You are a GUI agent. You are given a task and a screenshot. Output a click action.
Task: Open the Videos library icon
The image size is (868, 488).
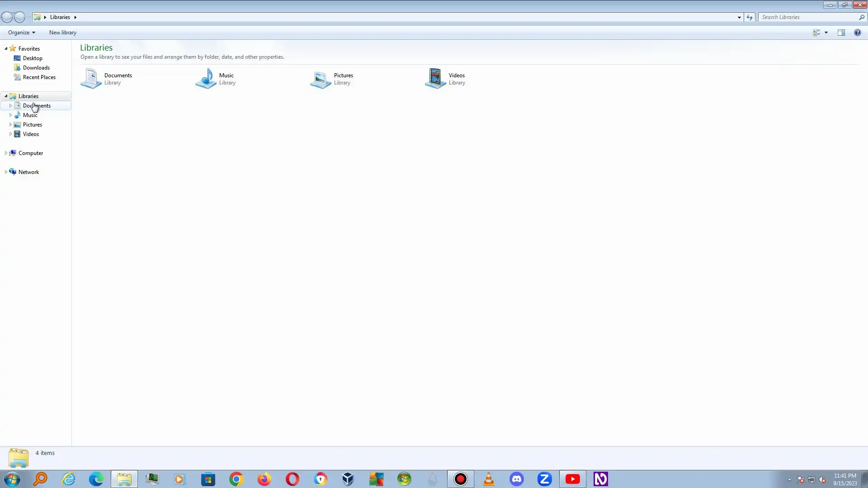436,79
